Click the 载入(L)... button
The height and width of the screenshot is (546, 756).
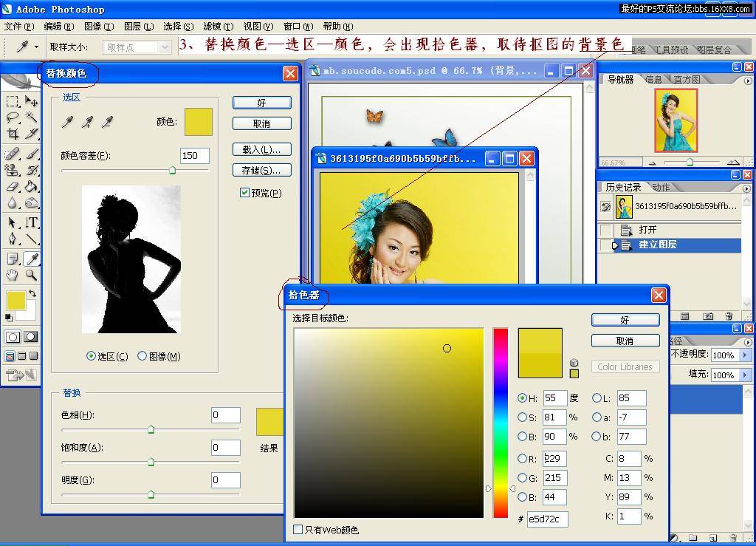(262, 149)
